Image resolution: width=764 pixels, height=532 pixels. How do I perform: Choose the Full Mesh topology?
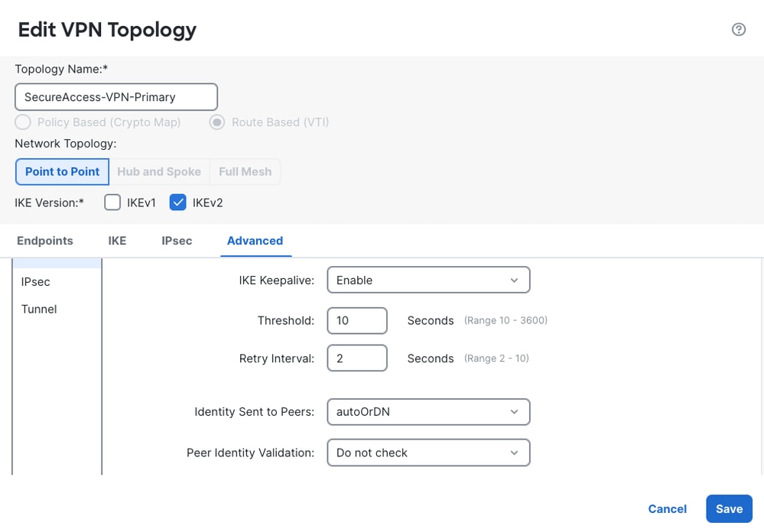coord(245,171)
